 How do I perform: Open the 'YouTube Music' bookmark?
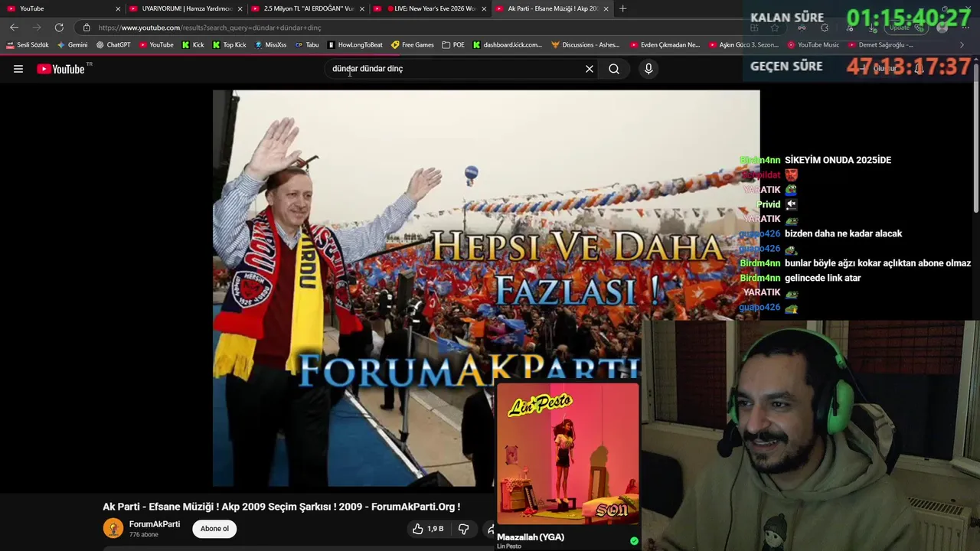(813, 45)
